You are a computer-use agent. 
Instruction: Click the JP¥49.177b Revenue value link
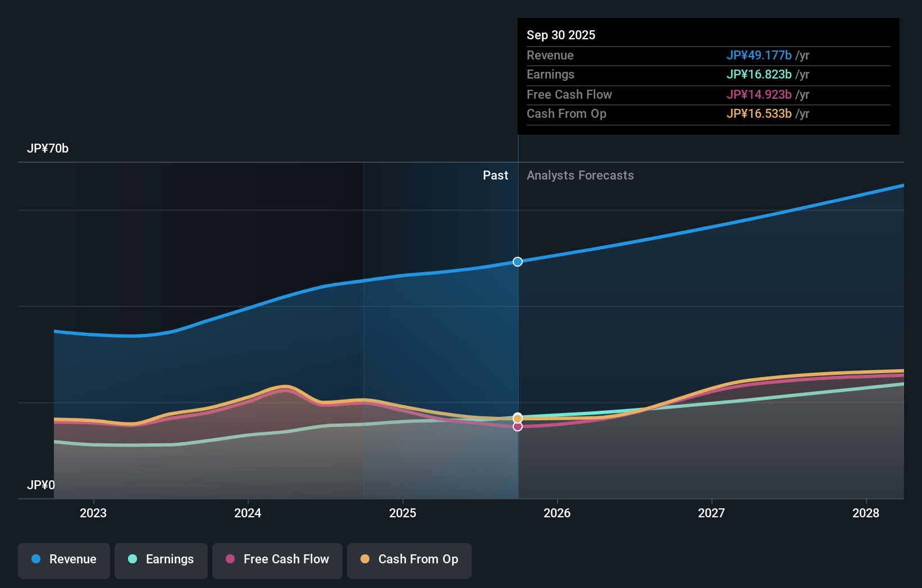pos(759,56)
